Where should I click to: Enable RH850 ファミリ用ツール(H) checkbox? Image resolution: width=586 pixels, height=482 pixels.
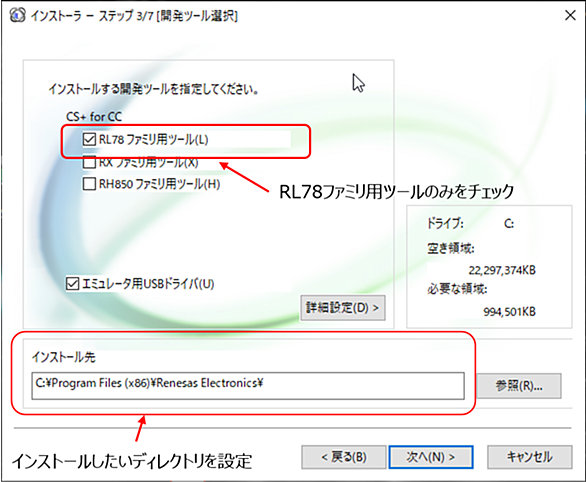coord(89,184)
